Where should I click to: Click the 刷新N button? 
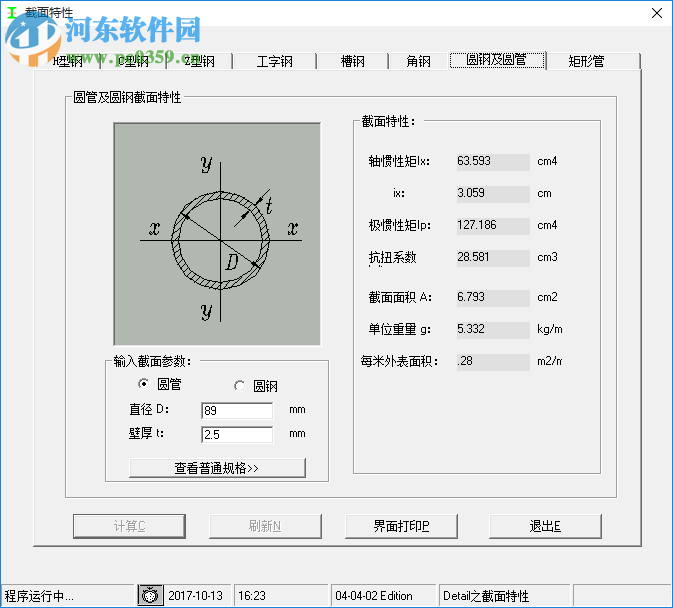pos(265,526)
